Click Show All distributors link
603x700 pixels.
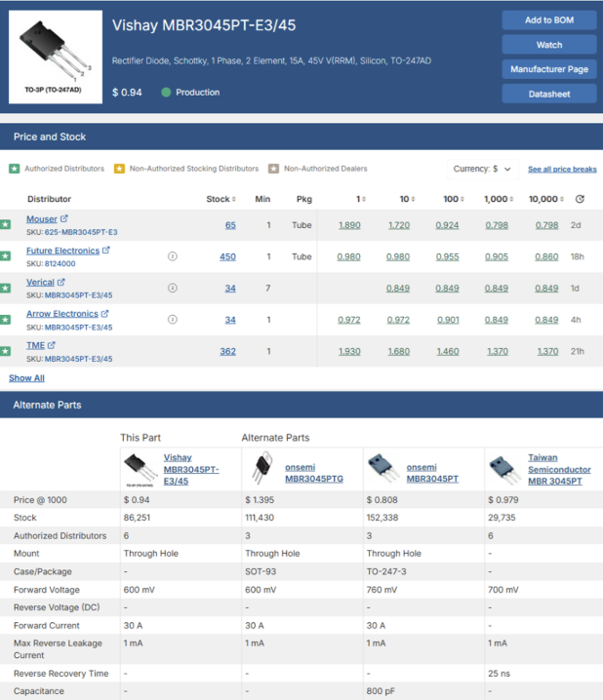26,378
